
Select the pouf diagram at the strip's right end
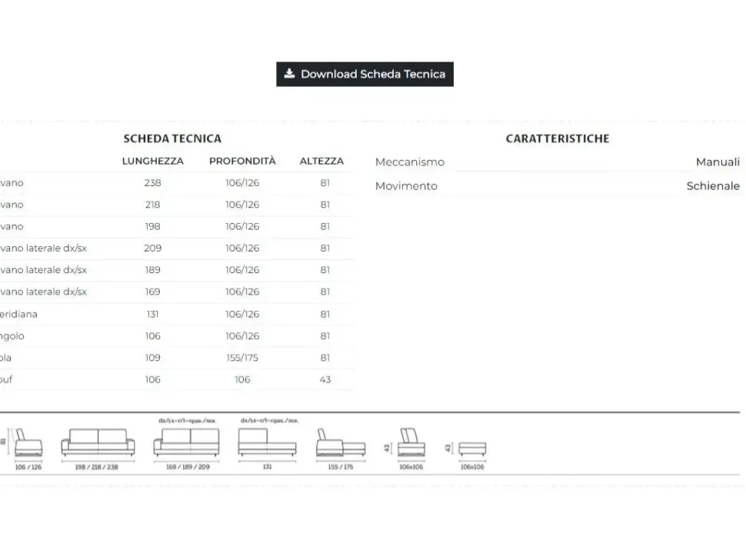[472, 448]
